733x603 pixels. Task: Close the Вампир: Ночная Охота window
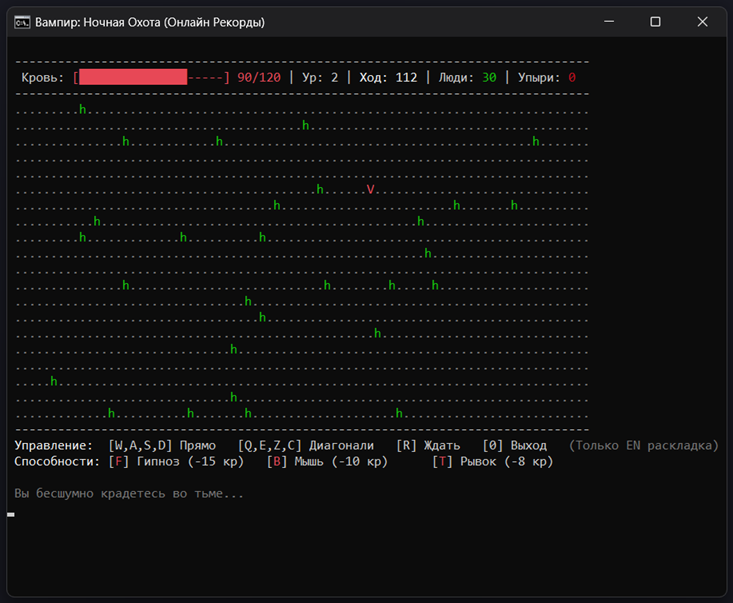click(x=702, y=22)
